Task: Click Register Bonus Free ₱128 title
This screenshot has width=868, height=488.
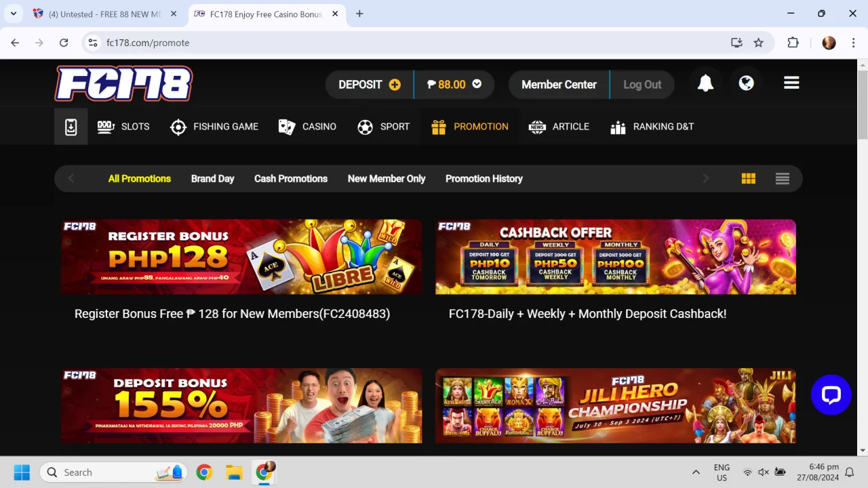Action: point(232,314)
